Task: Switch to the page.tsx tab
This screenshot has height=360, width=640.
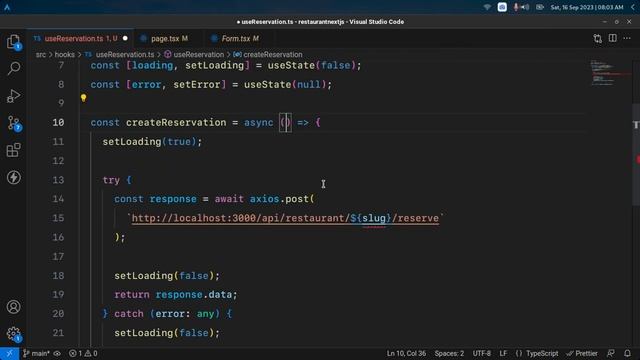Action: pos(169,39)
